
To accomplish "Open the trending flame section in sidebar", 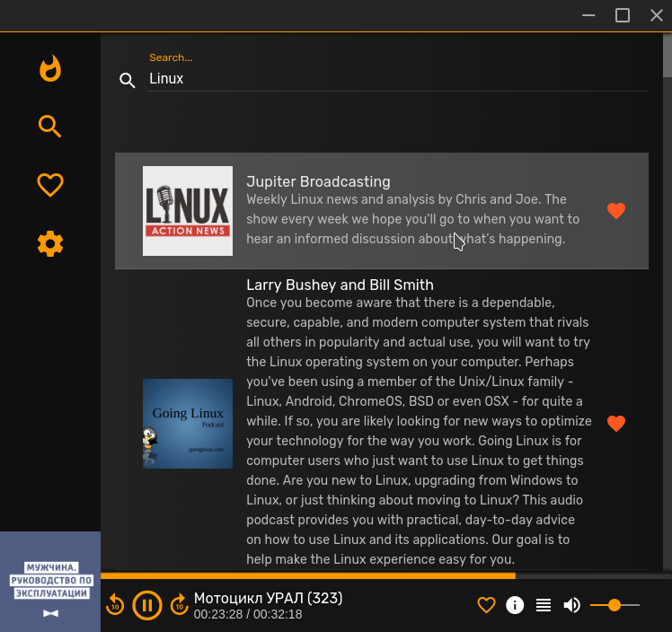I will point(50,67).
